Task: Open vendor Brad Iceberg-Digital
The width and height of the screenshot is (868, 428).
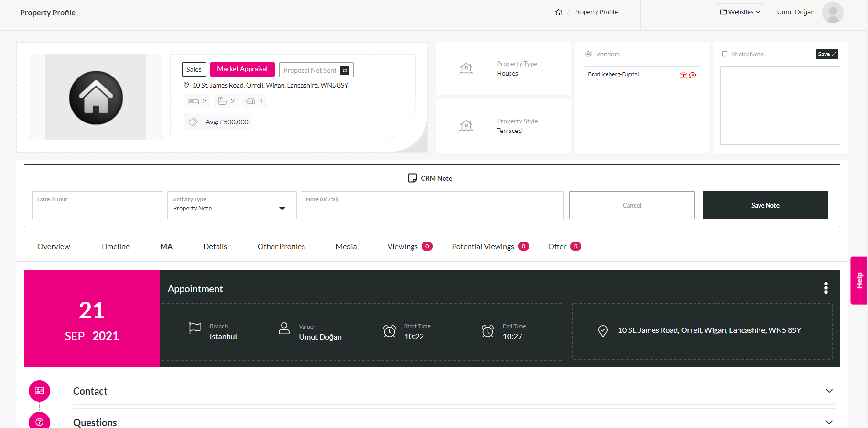Action: tap(613, 75)
